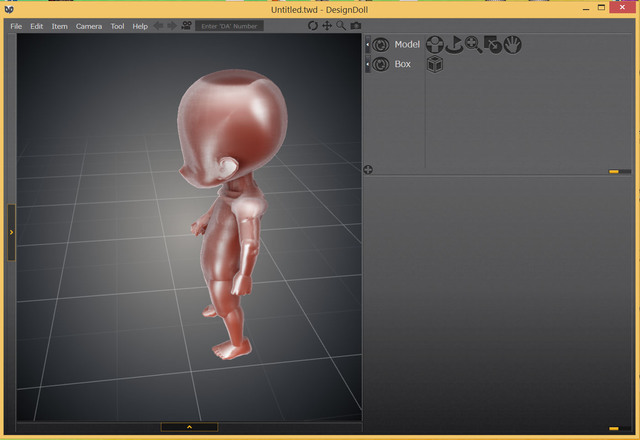
Task: Open the left side panel arrow
Action: [x=11, y=232]
